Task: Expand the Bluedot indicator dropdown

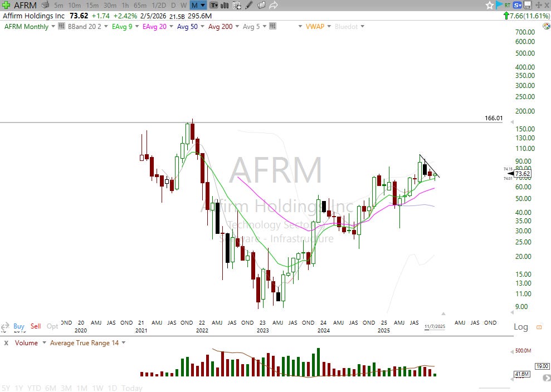Action: pyautogui.click(x=362, y=26)
